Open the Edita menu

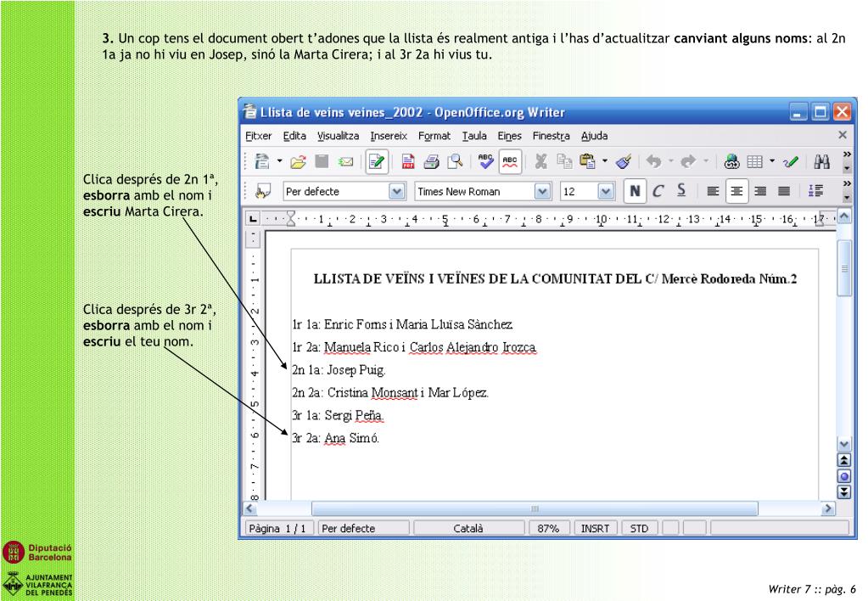pyautogui.click(x=294, y=136)
